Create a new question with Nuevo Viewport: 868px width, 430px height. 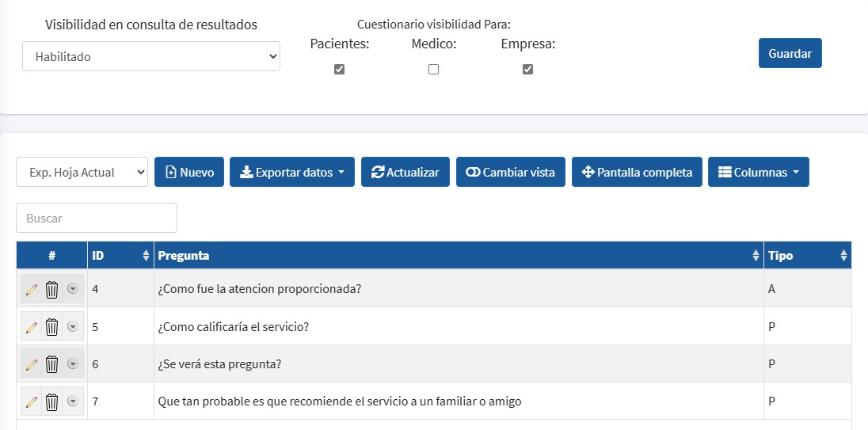189,172
